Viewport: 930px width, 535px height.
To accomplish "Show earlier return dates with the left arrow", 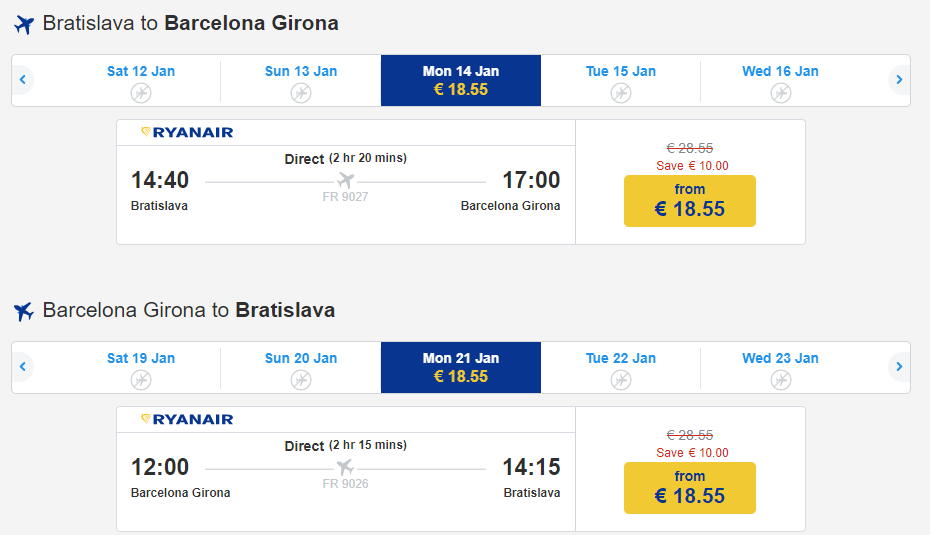I will 22,367.
